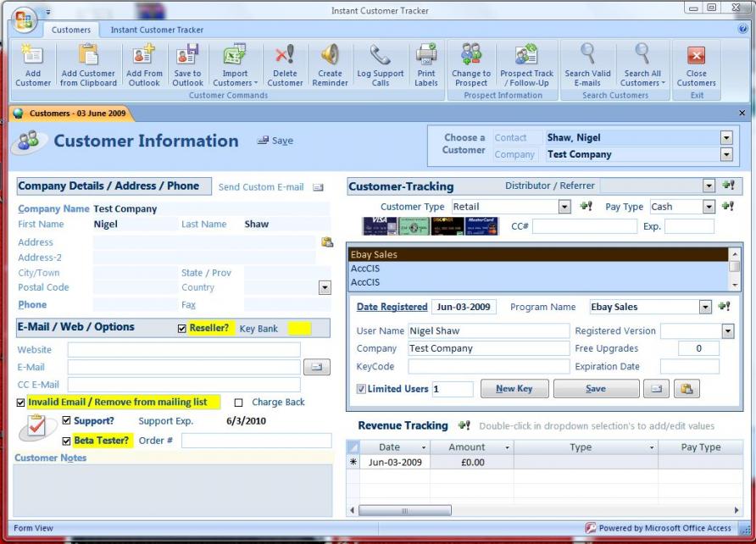Expand the Contact dropdown showing Shaw, Nigel
This screenshot has width=756, height=544.
[726, 138]
